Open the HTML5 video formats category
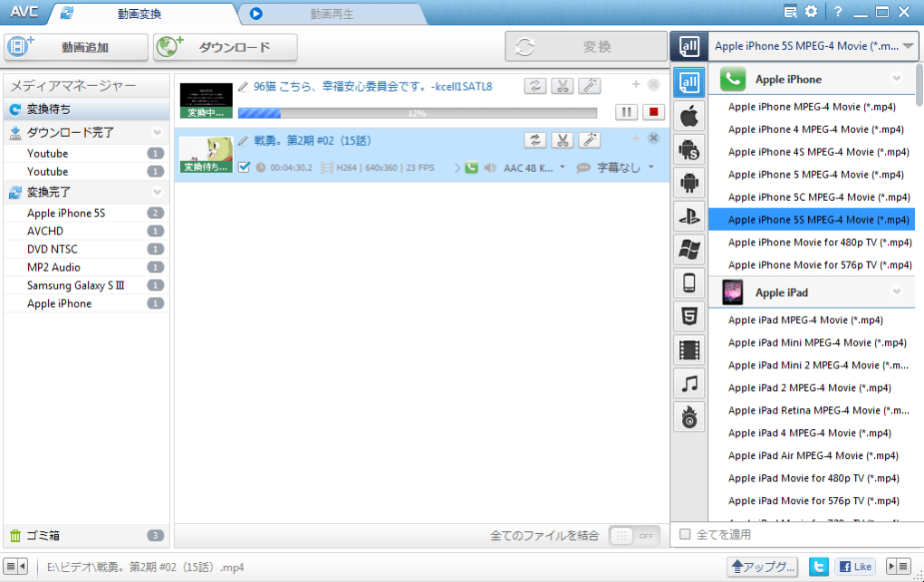The height and width of the screenshot is (582, 924). pyautogui.click(x=688, y=317)
